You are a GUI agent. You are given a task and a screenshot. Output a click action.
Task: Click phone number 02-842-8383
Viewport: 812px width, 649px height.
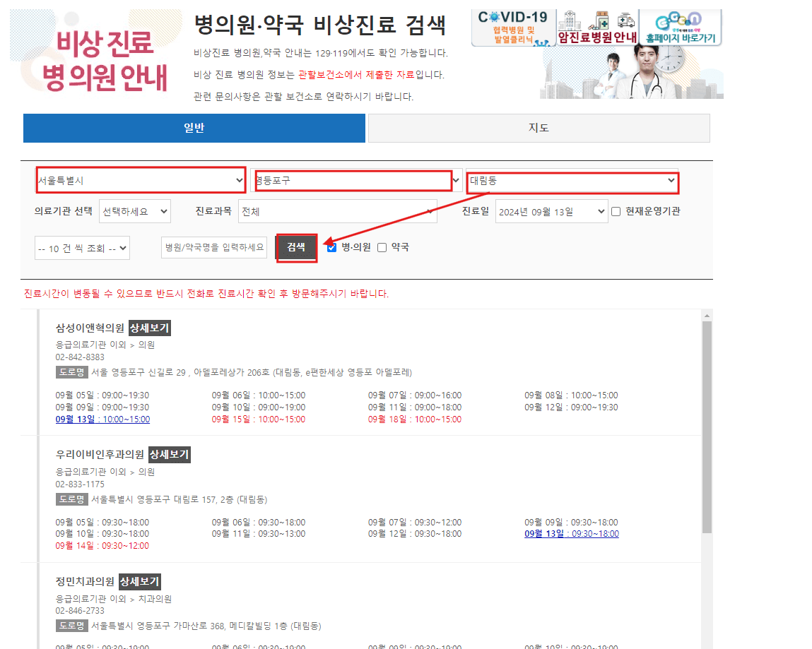[x=80, y=357]
